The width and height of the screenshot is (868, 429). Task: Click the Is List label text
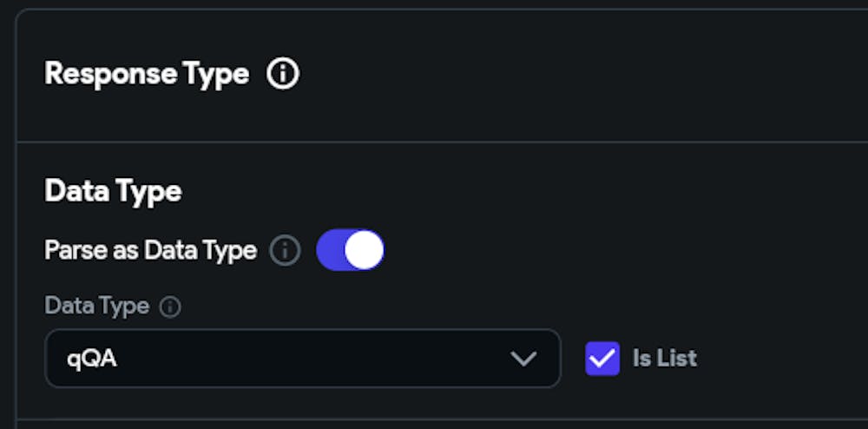(664, 358)
